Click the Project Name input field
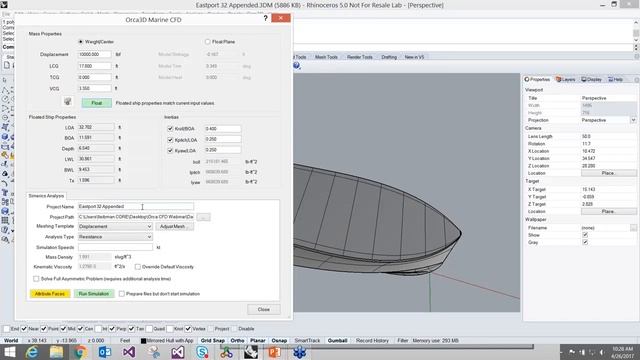The image size is (640, 360). pos(136,207)
